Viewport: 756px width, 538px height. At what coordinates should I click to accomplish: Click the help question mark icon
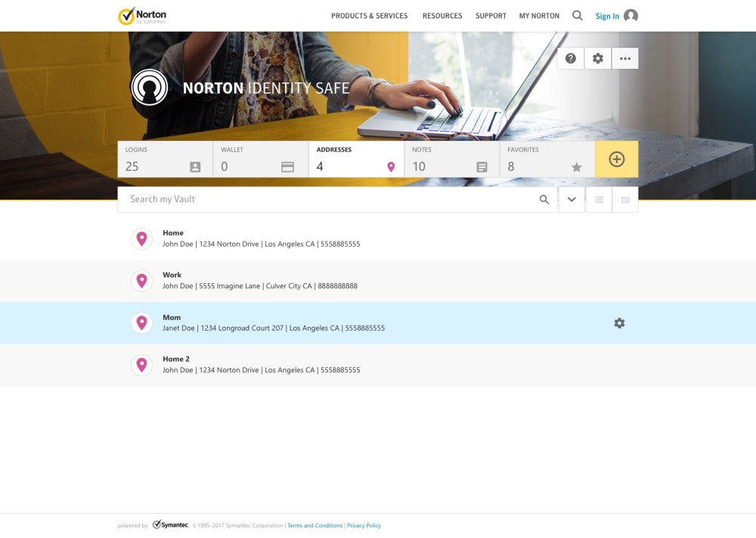tap(571, 58)
